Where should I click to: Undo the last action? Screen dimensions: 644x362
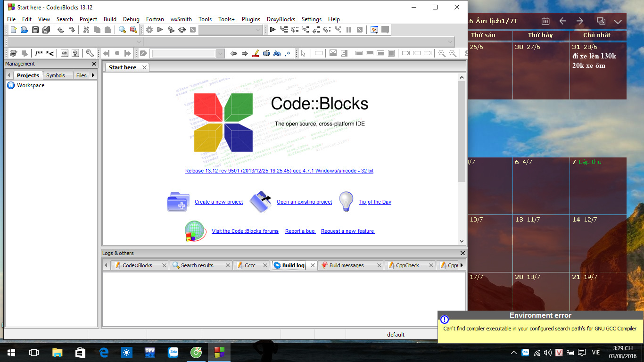tap(60, 29)
